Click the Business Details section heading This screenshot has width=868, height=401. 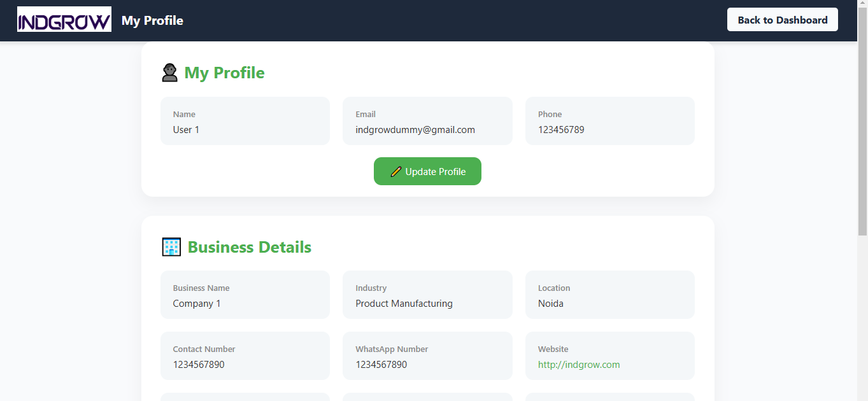(x=249, y=247)
